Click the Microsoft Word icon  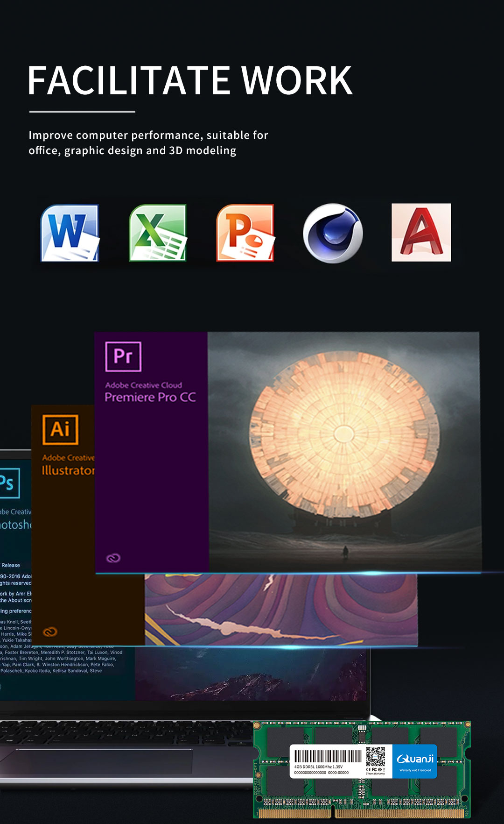click(70, 233)
